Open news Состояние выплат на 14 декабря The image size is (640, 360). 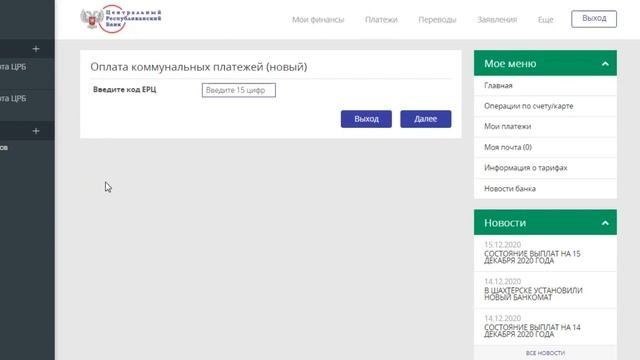532,331
